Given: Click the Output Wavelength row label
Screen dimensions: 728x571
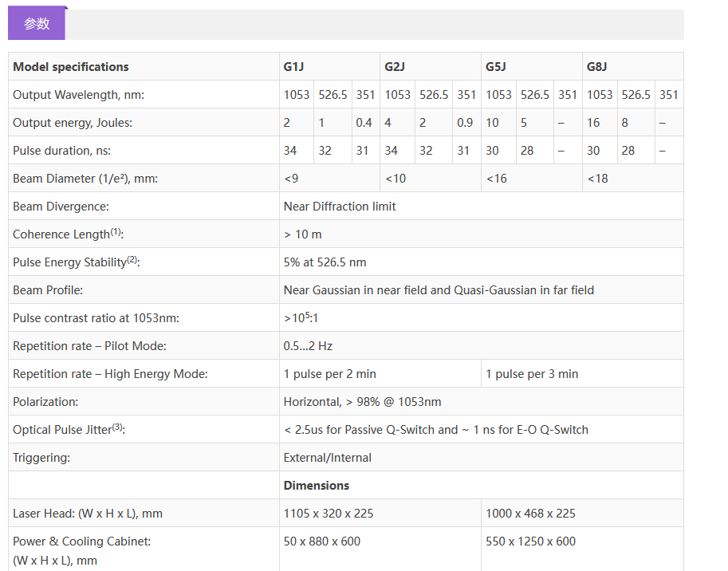Looking at the screenshot, I should coord(78,95).
